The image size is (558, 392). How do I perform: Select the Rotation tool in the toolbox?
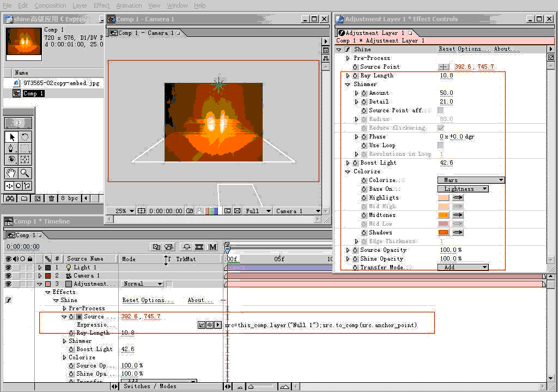25,137
